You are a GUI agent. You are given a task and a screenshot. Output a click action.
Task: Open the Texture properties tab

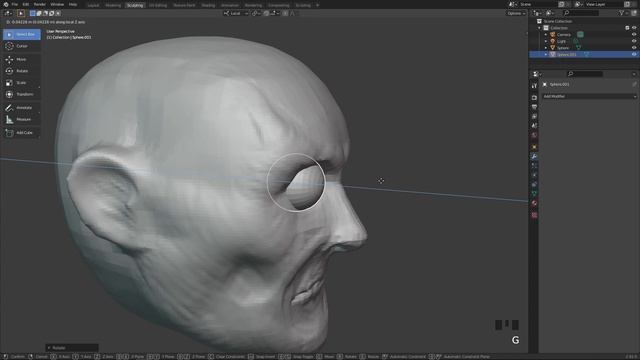point(534,215)
